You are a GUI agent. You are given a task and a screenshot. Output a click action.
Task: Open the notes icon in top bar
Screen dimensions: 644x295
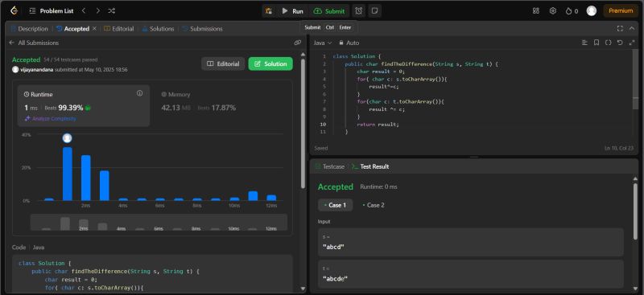[x=374, y=11]
